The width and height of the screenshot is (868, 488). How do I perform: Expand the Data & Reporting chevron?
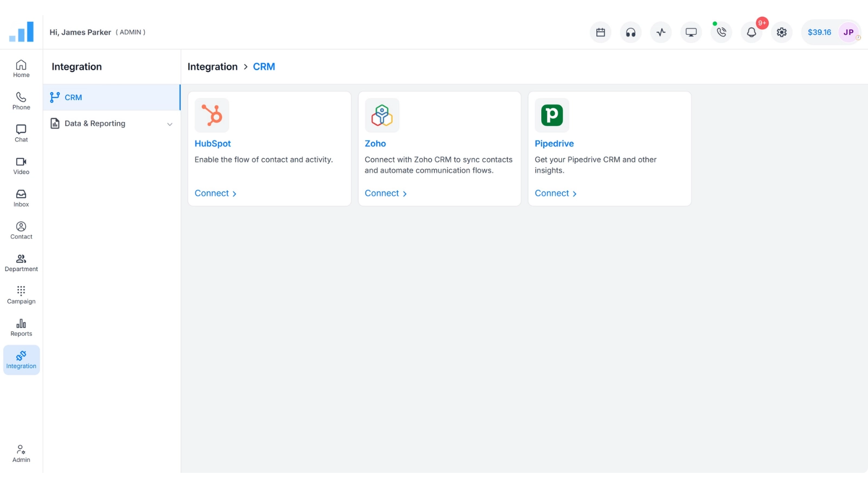pyautogui.click(x=170, y=124)
